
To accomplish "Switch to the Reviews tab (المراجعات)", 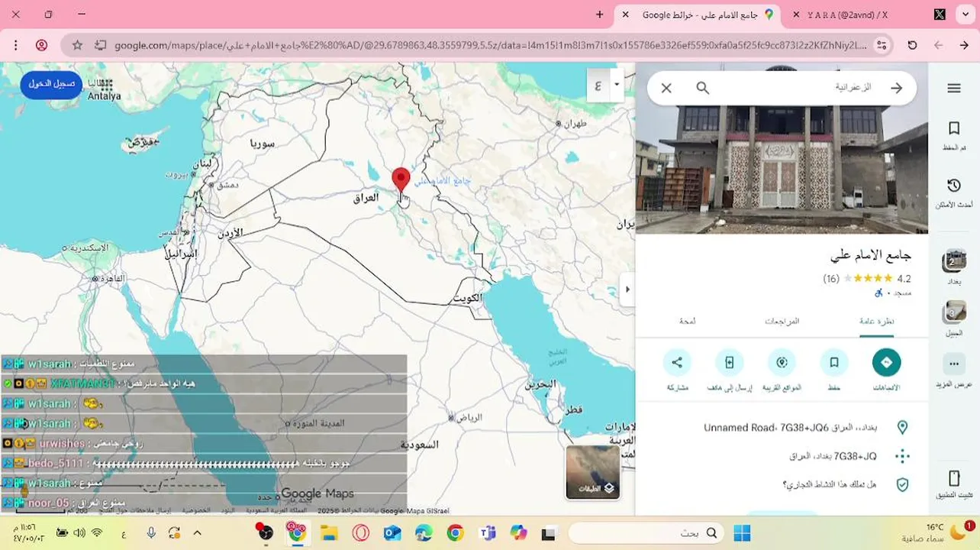I will pyautogui.click(x=782, y=322).
